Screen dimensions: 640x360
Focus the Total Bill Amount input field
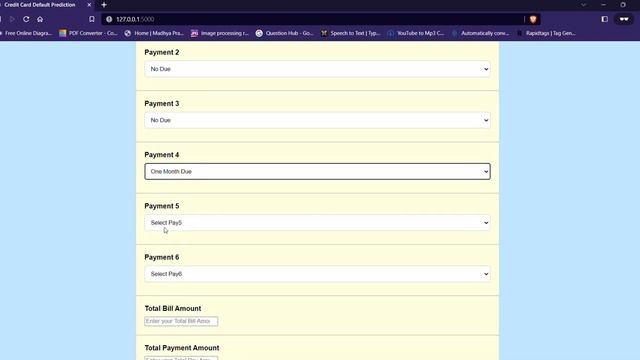(181, 321)
